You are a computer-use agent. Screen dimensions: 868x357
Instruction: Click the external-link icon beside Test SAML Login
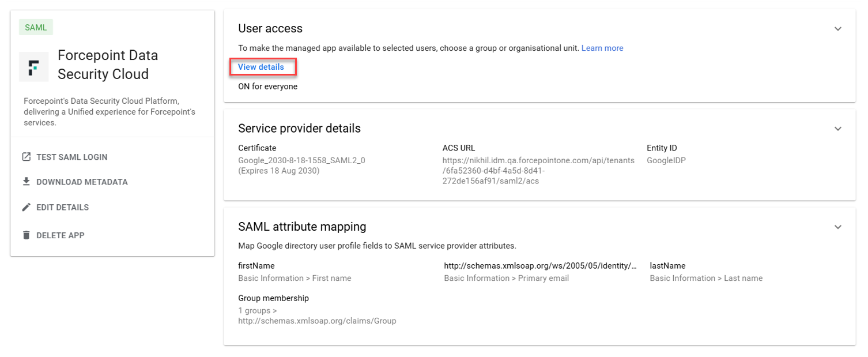pyautogui.click(x=26, y=157)
